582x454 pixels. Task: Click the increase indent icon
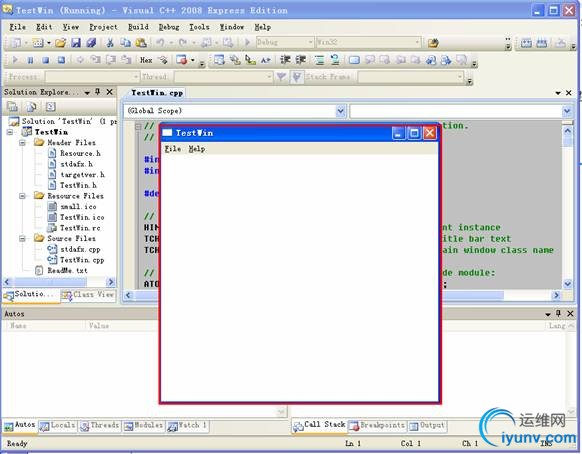301,60
